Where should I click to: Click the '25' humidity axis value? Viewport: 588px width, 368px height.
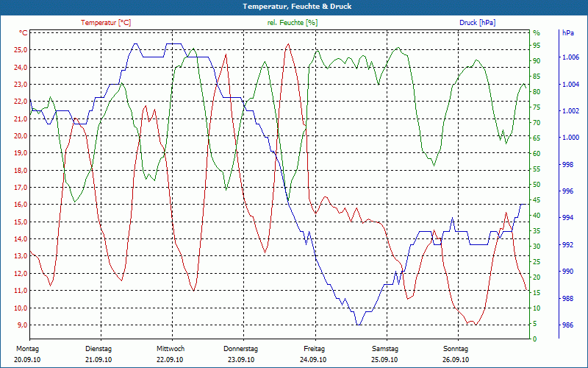[537, 262]
